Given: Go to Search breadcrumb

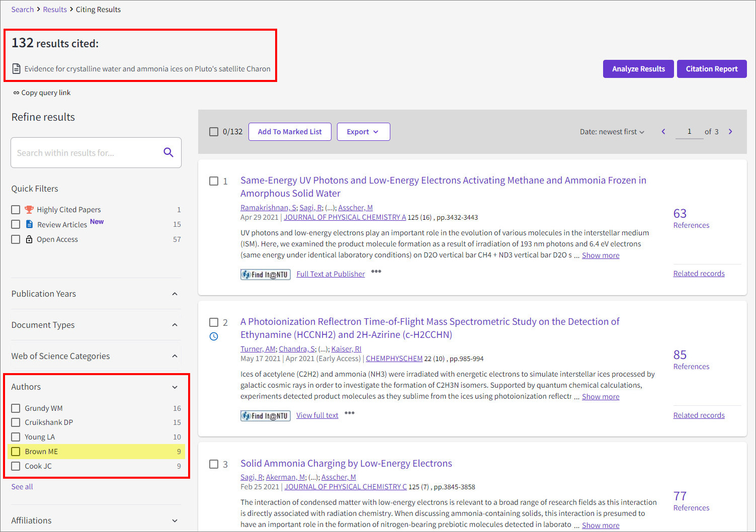Looking at the screenshot, I should [x=23, y=10].
